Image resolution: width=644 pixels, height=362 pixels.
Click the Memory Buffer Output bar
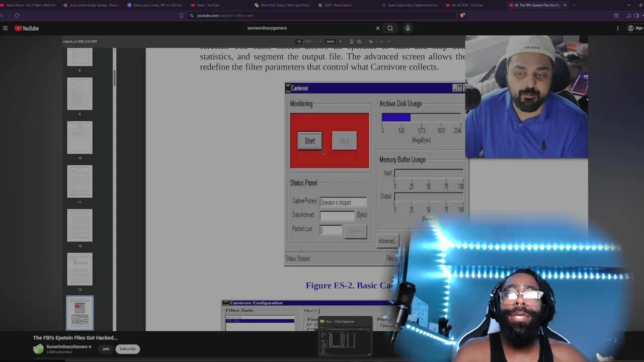click(429, 196)
